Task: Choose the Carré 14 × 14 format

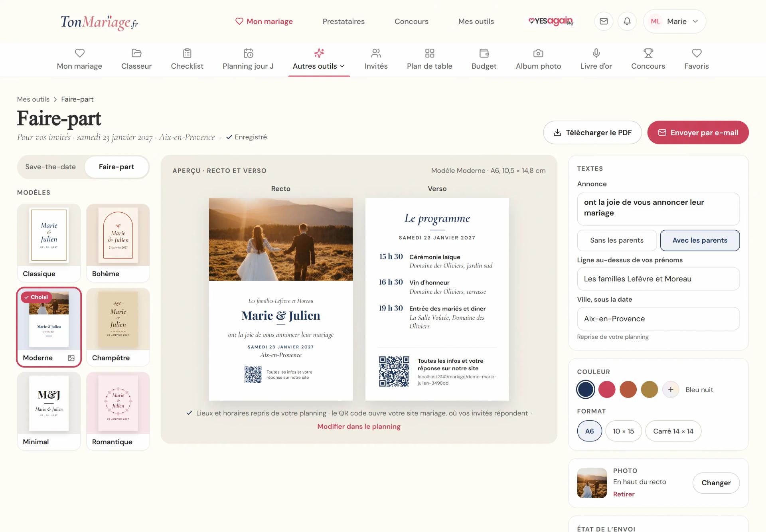Action: 673,431
